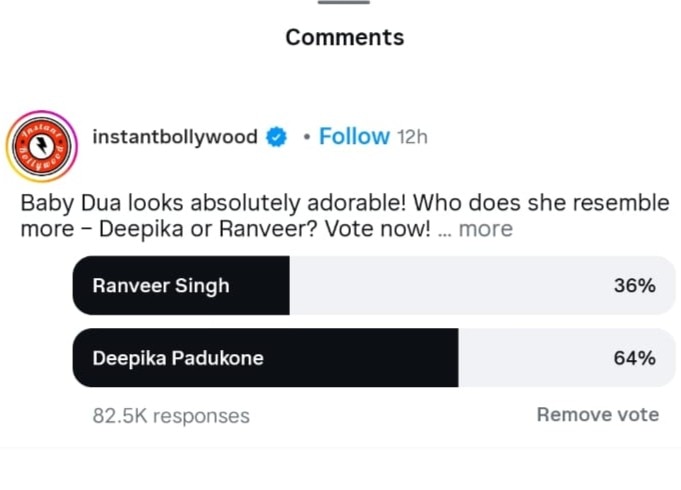
Task: Click the 36% poll result
Action: pos(634,286)
